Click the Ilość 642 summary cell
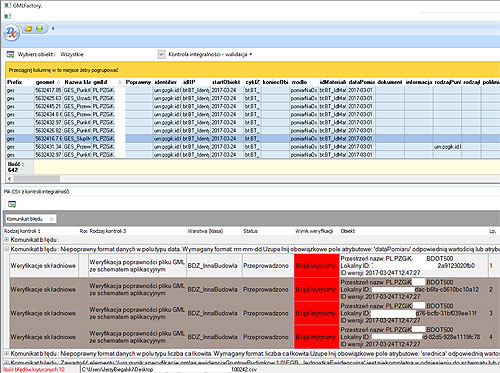 [19, 167]
